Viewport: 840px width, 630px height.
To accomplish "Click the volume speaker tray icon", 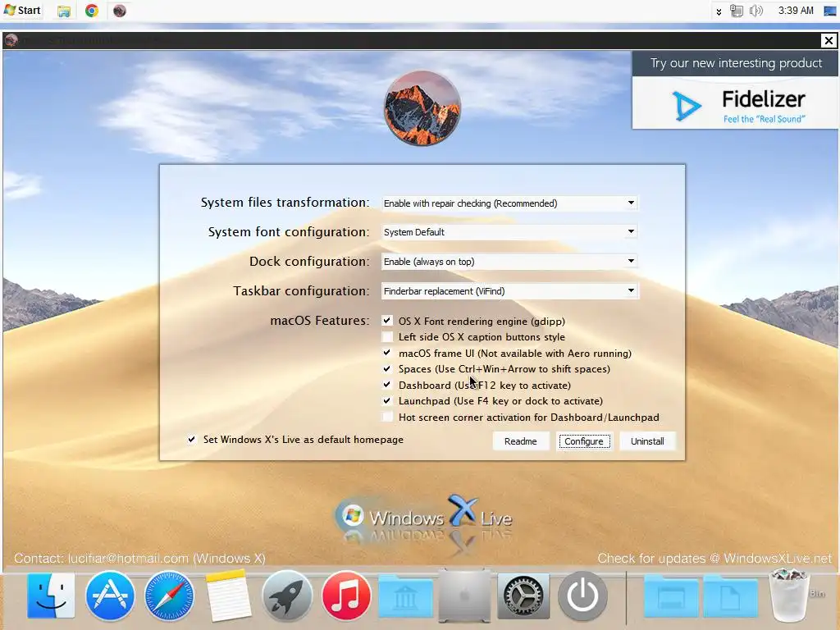I will point(756,11).
